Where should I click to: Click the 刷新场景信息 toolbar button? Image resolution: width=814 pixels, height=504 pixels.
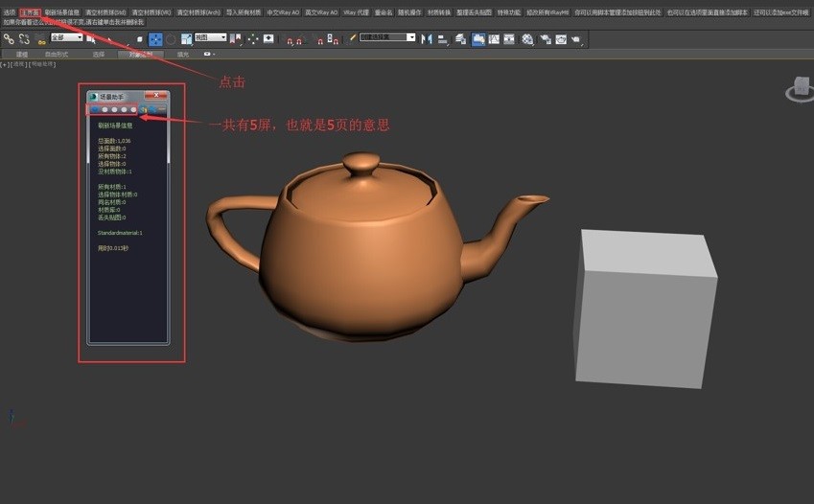[x=61, y=11]
